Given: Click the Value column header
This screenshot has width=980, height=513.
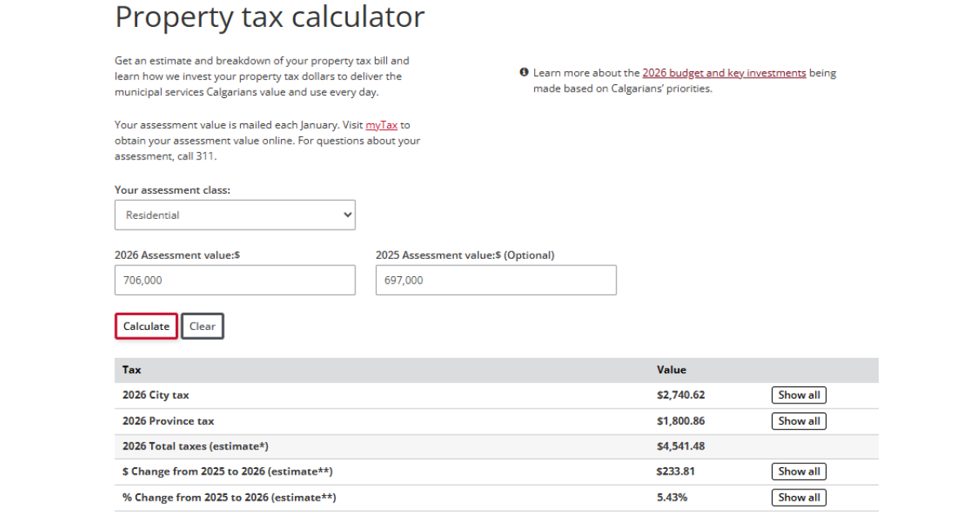Looking at the screenshot, I should click(671, 370).
